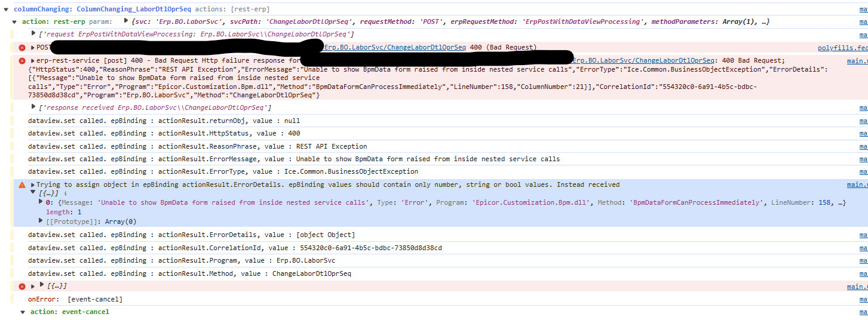Open ChangeLaborDtlOprSeq URL in erp-rest-service error
Screen dimensions: 868x320
point(643,60)
